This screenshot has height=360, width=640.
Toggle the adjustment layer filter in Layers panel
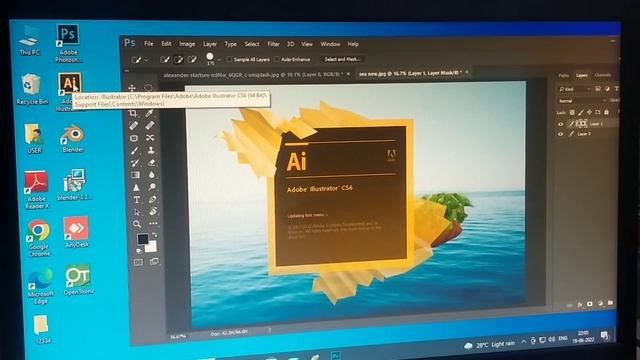click(x=607, y=89)
